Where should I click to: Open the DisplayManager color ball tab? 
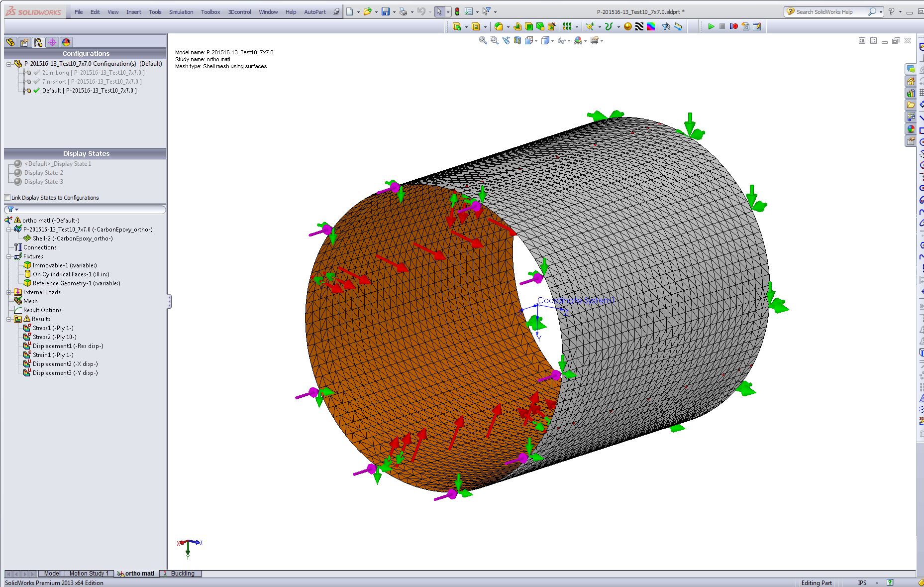[66, 43]
